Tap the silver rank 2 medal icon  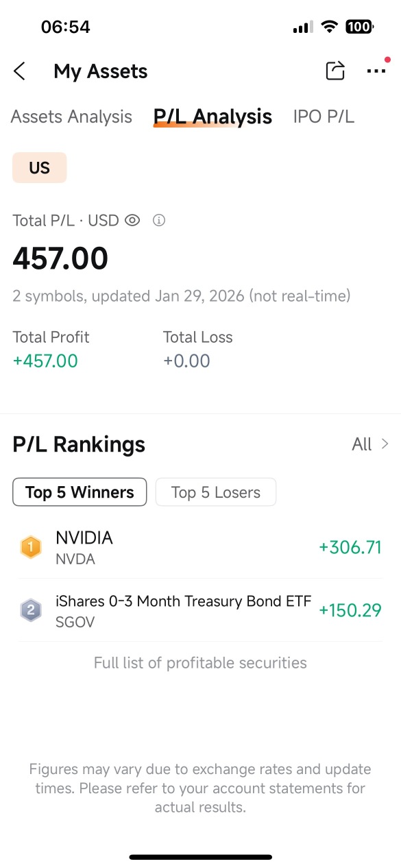pyautogui.click(x=31, y=610)
